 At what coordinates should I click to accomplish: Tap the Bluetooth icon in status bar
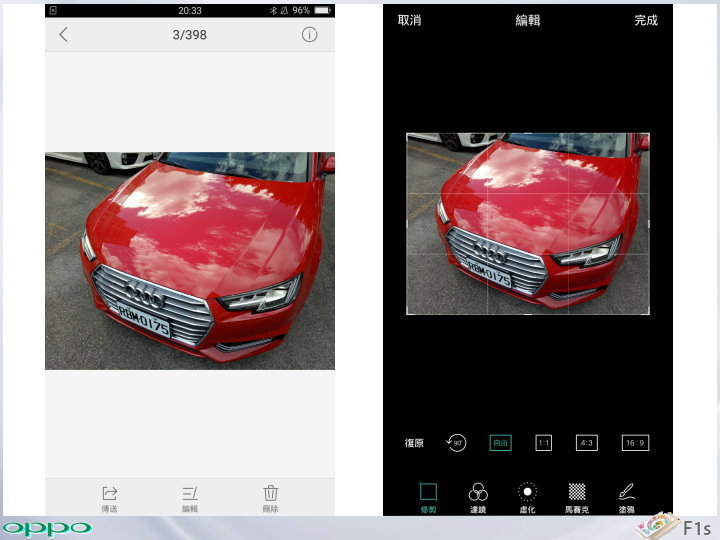point(273,10)
